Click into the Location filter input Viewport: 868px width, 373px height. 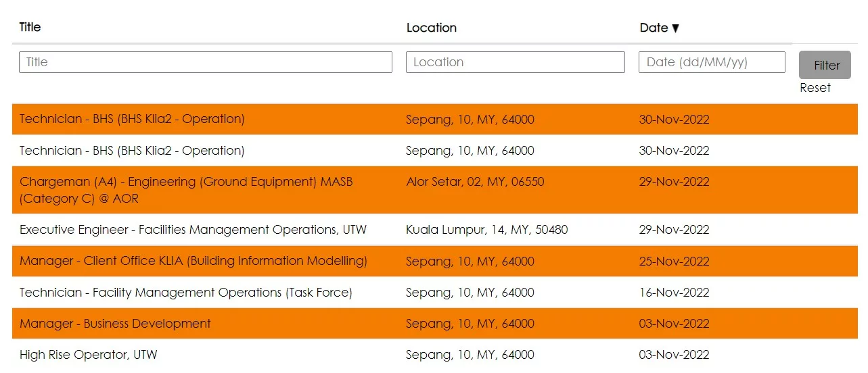coord(515,62)
